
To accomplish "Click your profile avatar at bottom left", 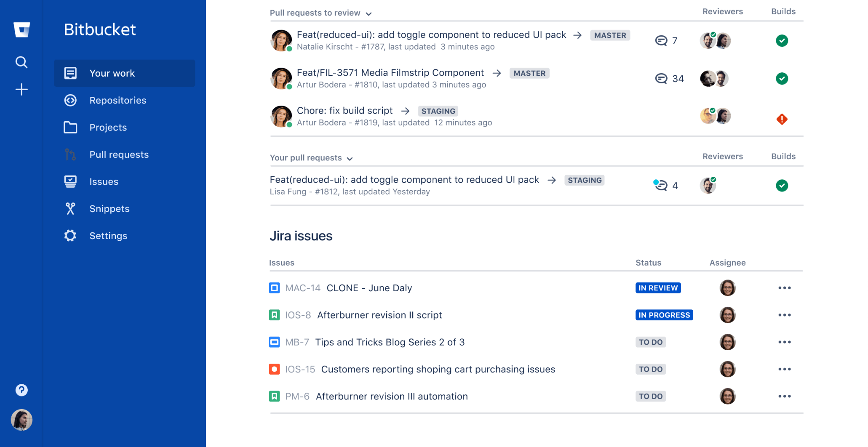I will (21, 420).
